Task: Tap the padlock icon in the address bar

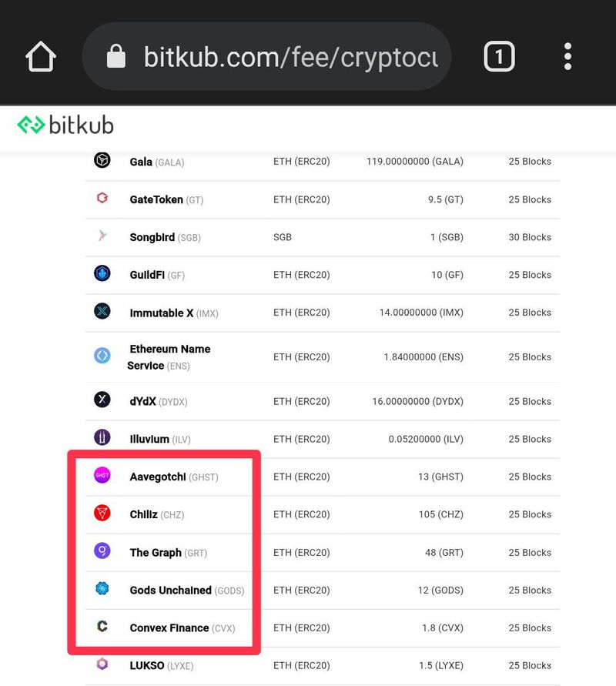Action: (116, 55)
